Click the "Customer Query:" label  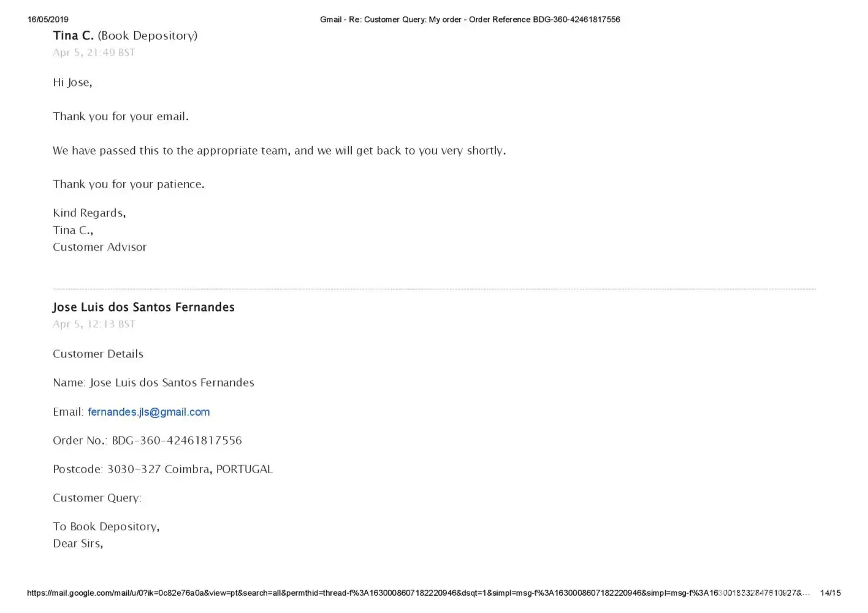(x=97, y=498)
